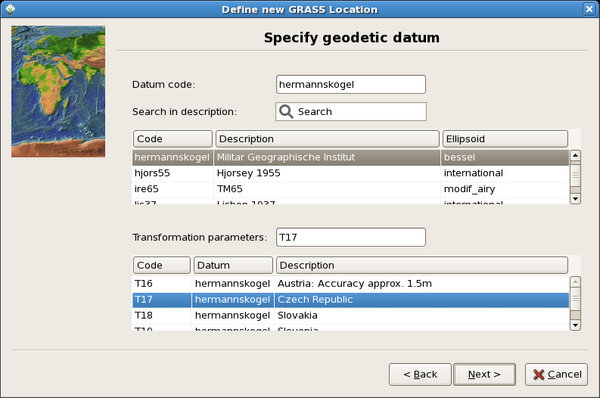Click up arrow of datum list scrollbar
The image size is (600, 398).
(575, 155)
